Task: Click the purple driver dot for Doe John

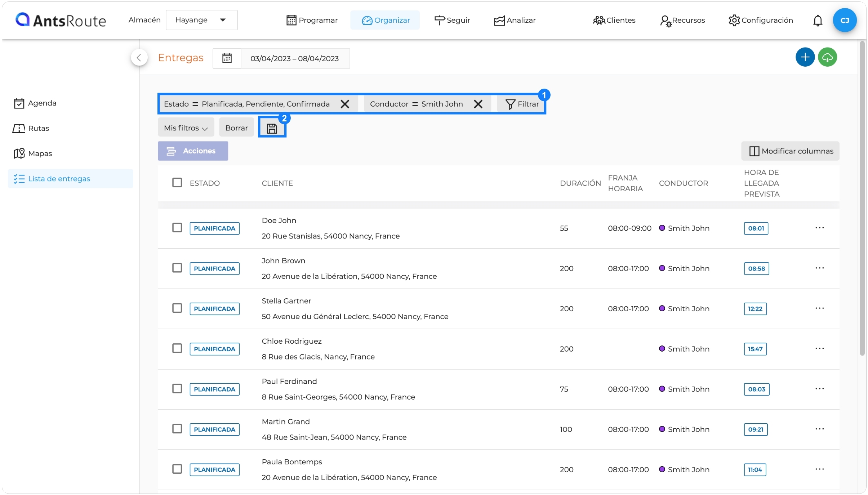Action: pyautogui.click(x=662, y=228)
